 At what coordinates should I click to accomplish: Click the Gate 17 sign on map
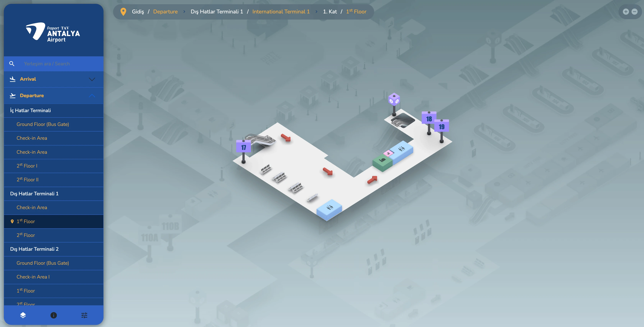[x=243, y=147]
